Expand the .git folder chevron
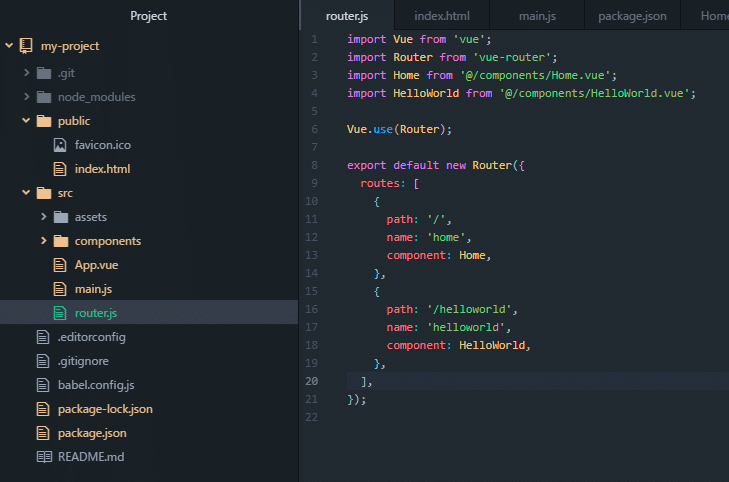729x482 pixels. pos(27,73)
